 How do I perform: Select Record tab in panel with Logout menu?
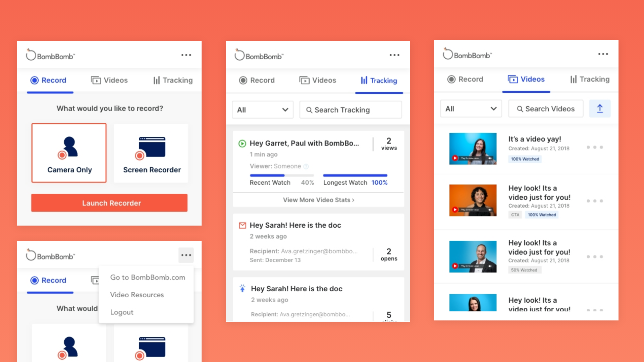(49, 281)
